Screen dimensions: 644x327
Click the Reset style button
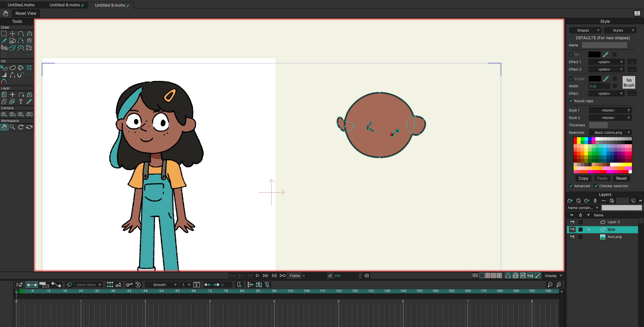point(621,178)
